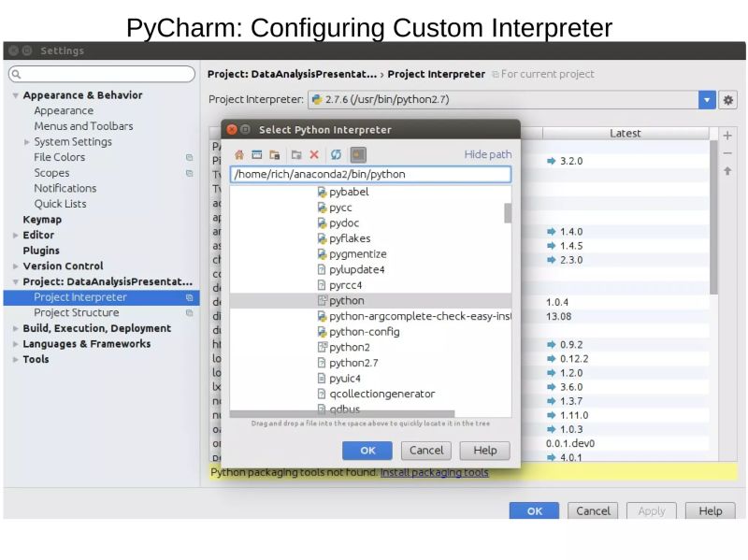This screenshot has width=748, height=560.
Task: Toggle the show hidden files icon
Action: coord(358,155)
